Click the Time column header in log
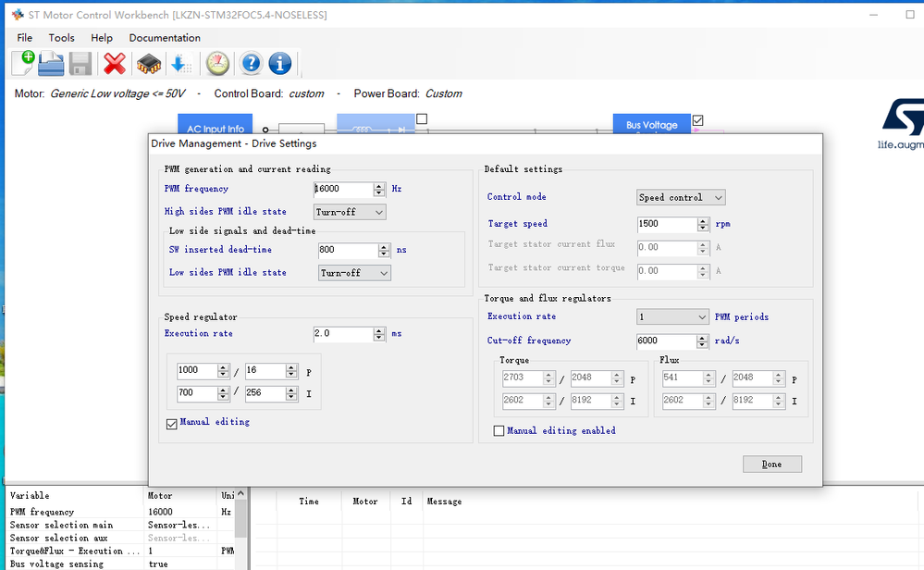 click(x=309, y=502)
